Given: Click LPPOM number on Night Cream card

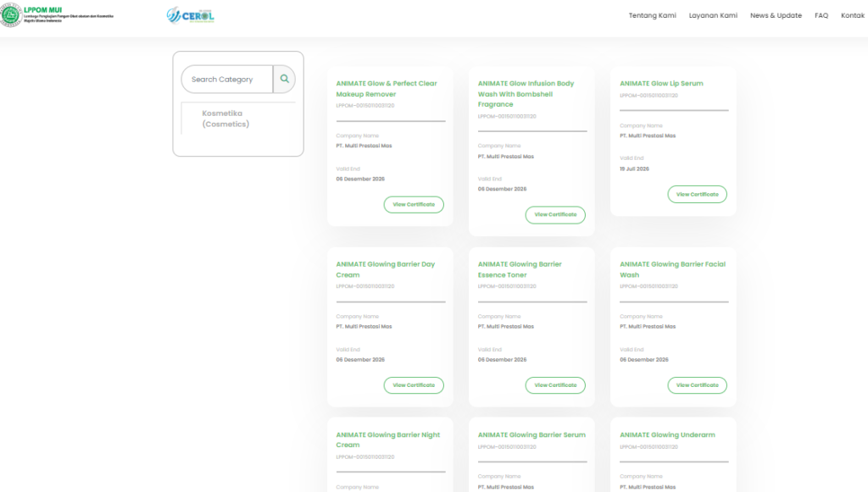Looking at the screenshot, I should (x=365, y=457).
